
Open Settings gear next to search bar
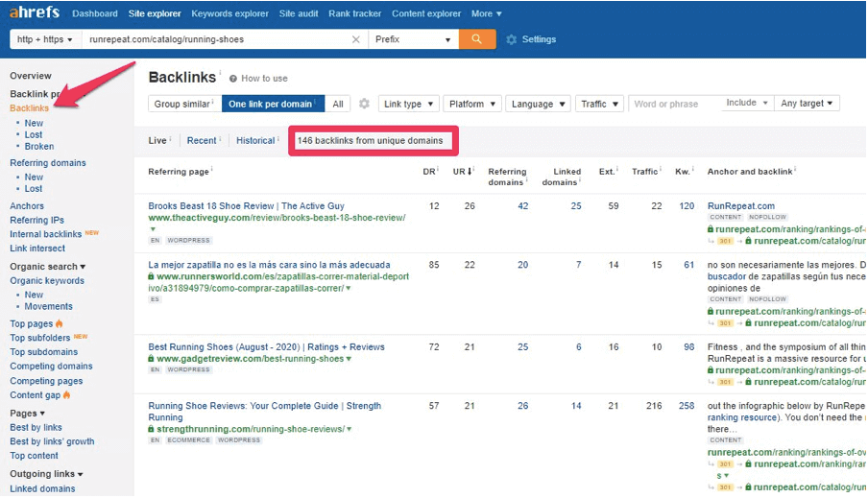click(x=512, y=39)
